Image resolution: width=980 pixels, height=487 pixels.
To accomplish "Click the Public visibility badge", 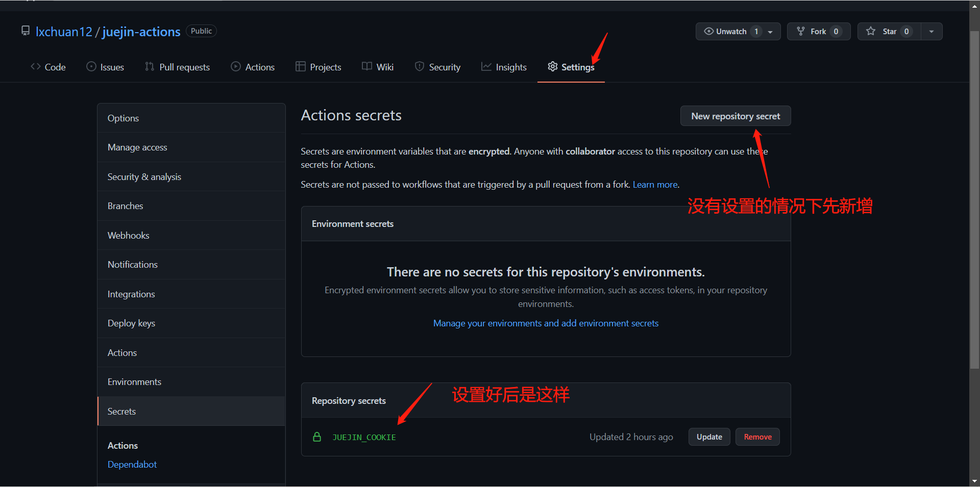I will point(201,31).
